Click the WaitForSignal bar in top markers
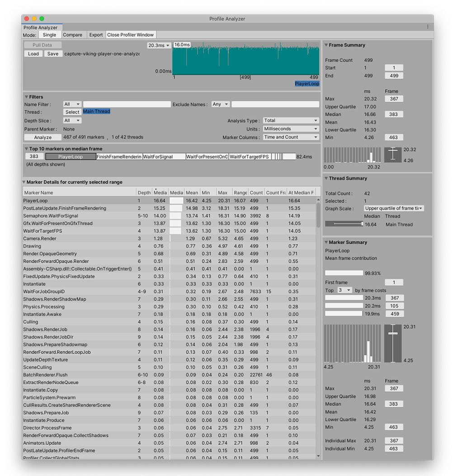This screenshot has height=476, width=452. tap(164, 157)
